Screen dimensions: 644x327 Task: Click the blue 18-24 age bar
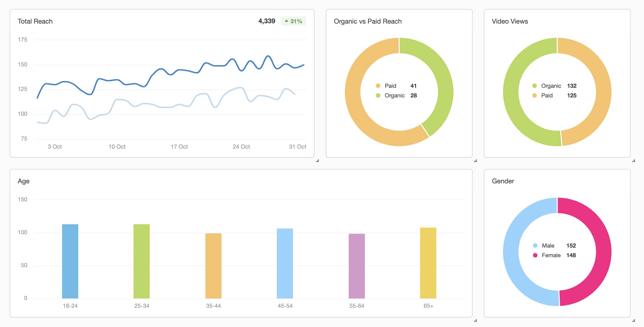point(70,261)
